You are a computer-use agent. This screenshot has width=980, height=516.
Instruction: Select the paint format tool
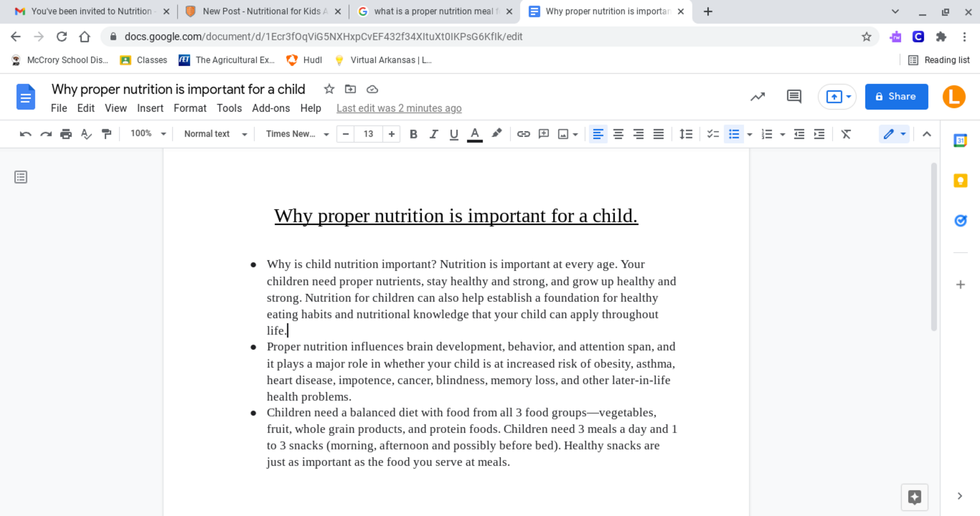coord(106,134)
